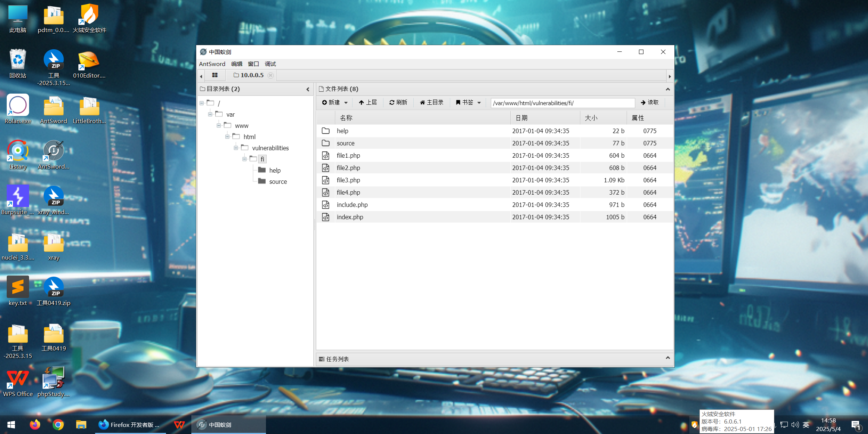
Task: Select the help folder in tree
Action: 275,170
